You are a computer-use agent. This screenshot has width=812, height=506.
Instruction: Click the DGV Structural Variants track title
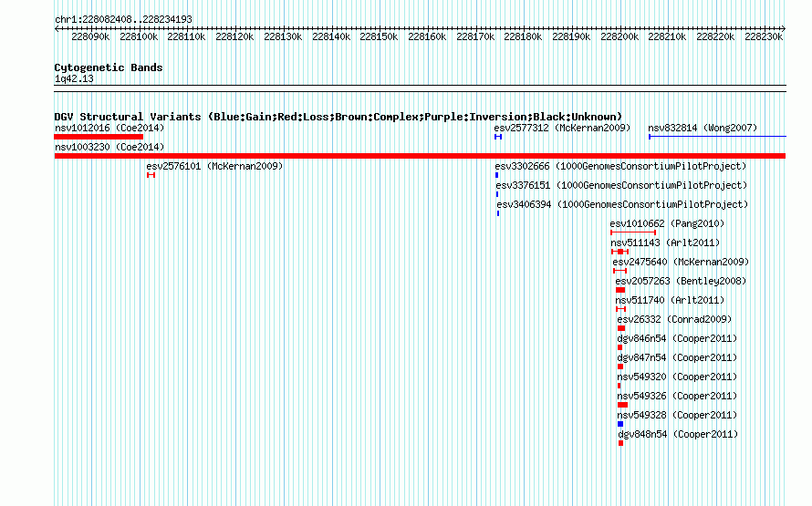tap(338, 117)
